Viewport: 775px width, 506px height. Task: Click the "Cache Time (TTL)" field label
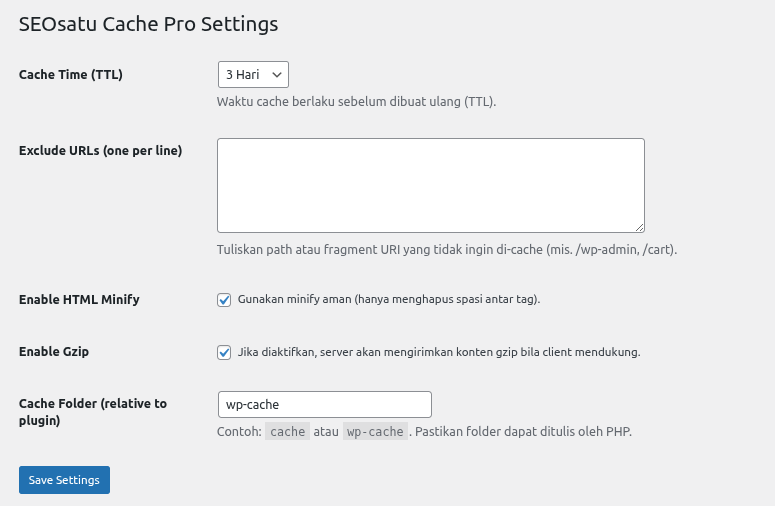tap(71, 74)
